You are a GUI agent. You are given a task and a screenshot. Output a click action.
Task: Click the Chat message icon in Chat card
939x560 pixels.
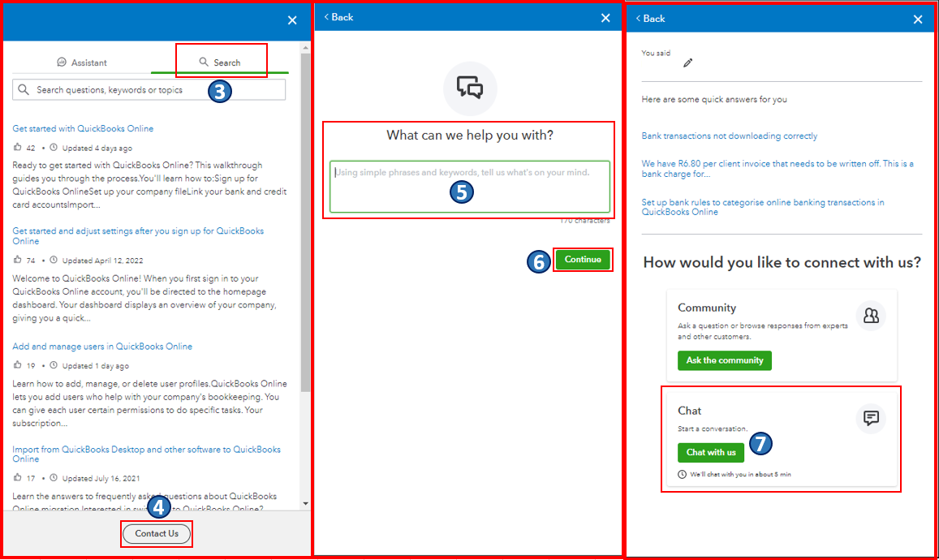click(x=871, y=417)
